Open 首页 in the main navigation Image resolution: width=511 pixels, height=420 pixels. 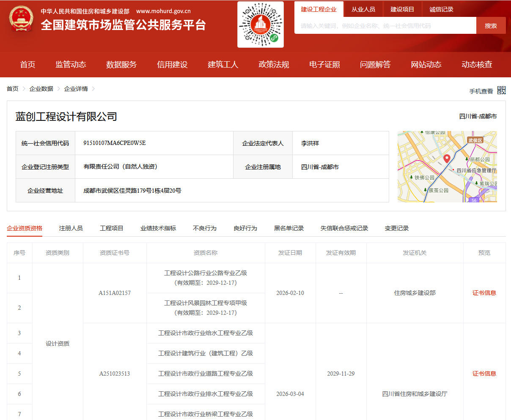pos(28,65)
